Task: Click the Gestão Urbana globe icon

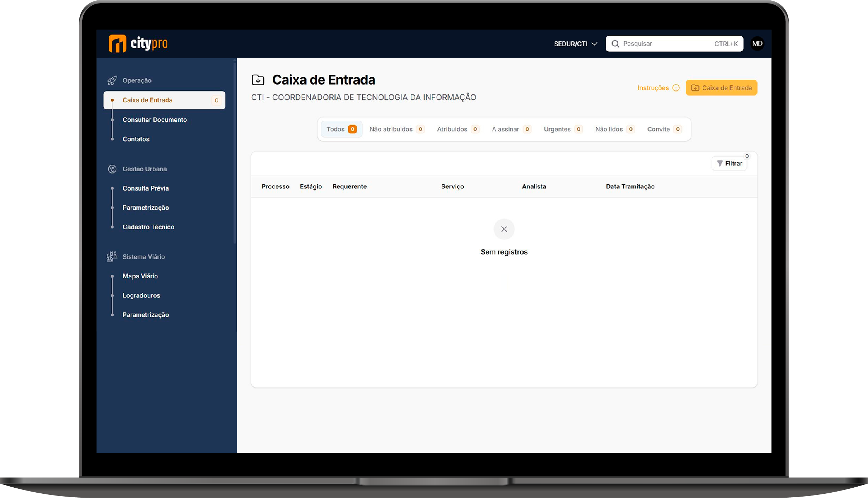Action: [112, 169]
